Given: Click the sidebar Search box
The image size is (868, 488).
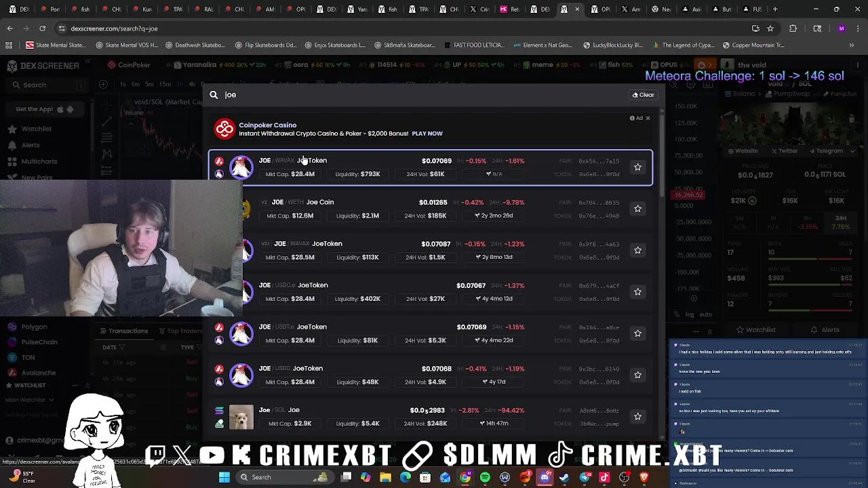Looking at the screenshot, I should click(47, 85).
